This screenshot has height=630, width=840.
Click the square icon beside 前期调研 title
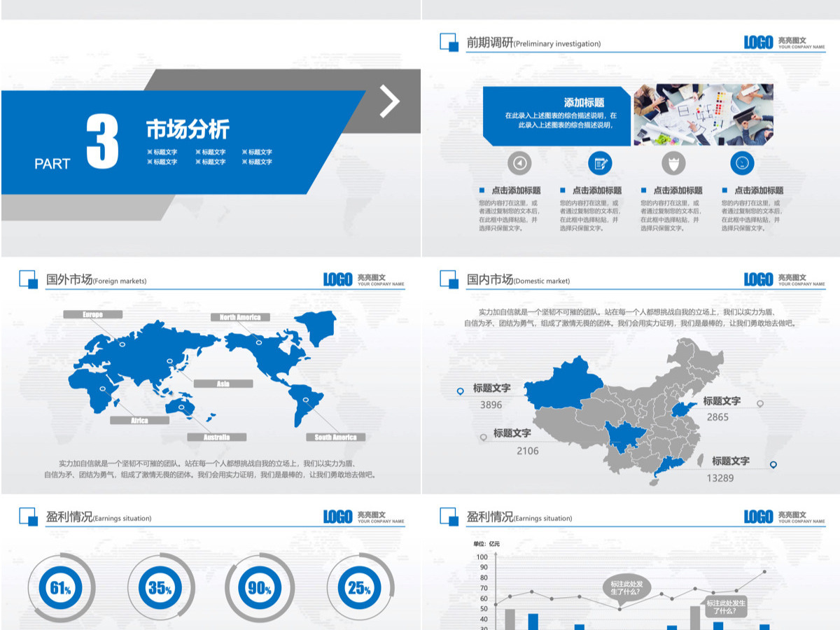(x=449, y=42)
